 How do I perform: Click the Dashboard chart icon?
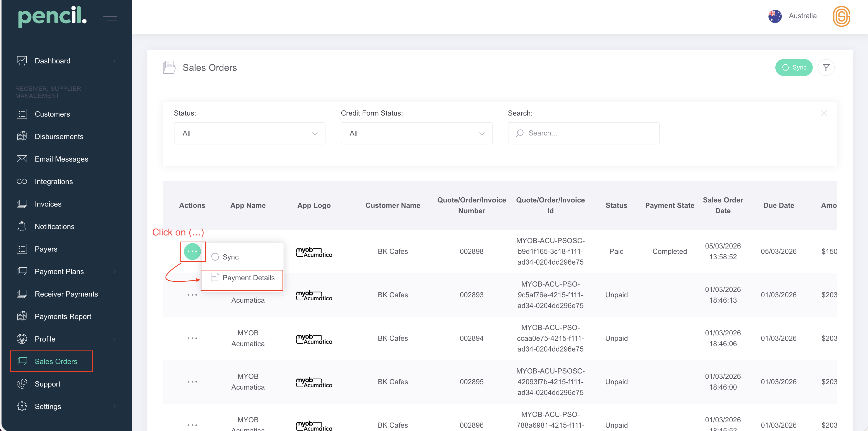[x=22, y=61]
